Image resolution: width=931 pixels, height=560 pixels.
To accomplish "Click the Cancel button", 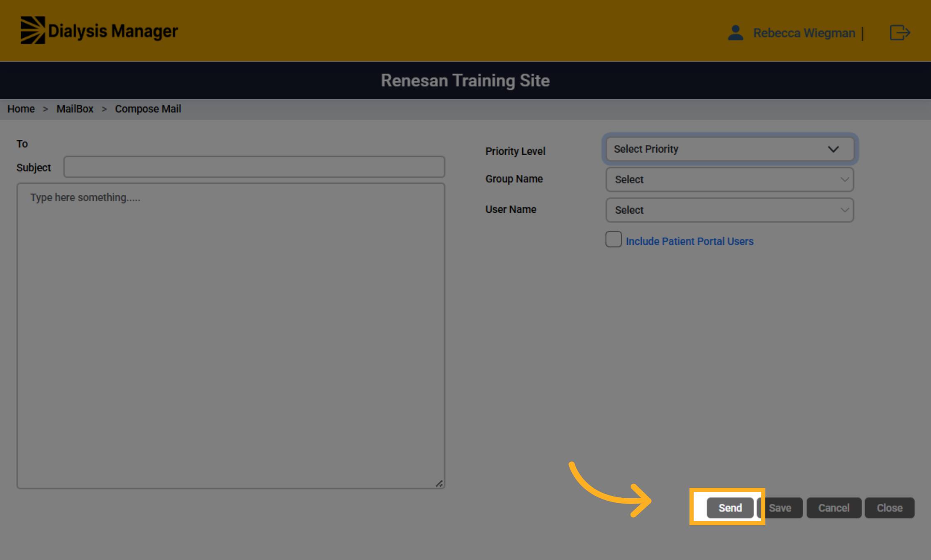I will tap(834, 508).
